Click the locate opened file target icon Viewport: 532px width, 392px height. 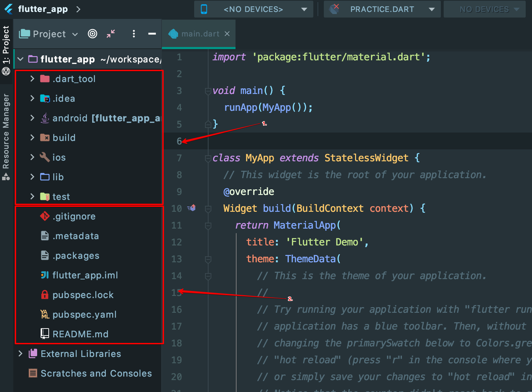[93, 34]
